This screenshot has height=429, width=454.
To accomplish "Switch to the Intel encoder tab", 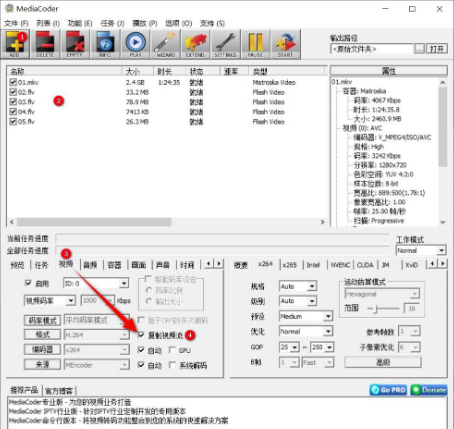I will point(313,265).
